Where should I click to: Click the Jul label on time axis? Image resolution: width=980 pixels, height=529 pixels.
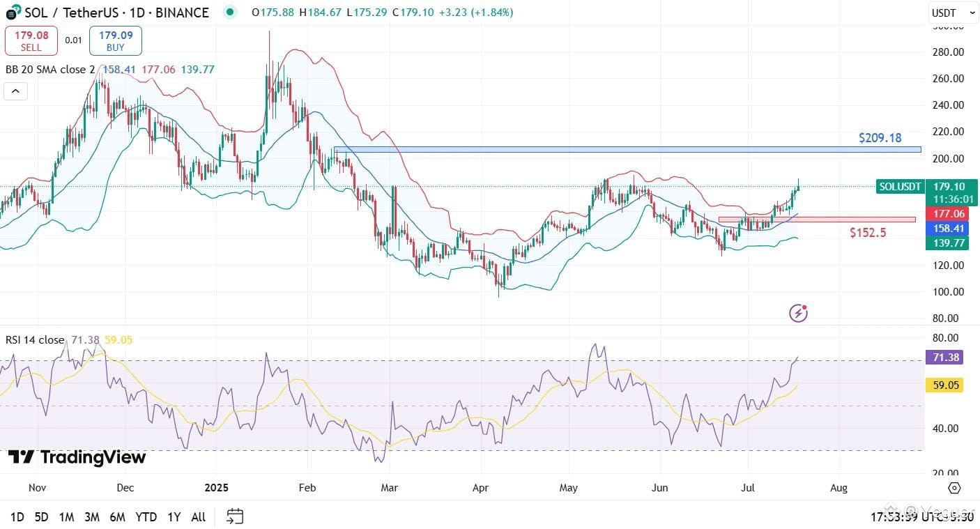(747, 488)
